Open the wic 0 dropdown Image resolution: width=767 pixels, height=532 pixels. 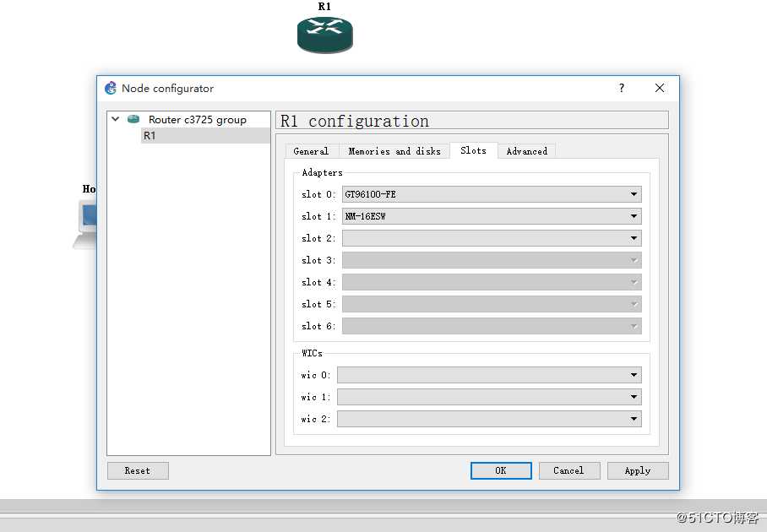pyautogui.click(x=489, y=375)
